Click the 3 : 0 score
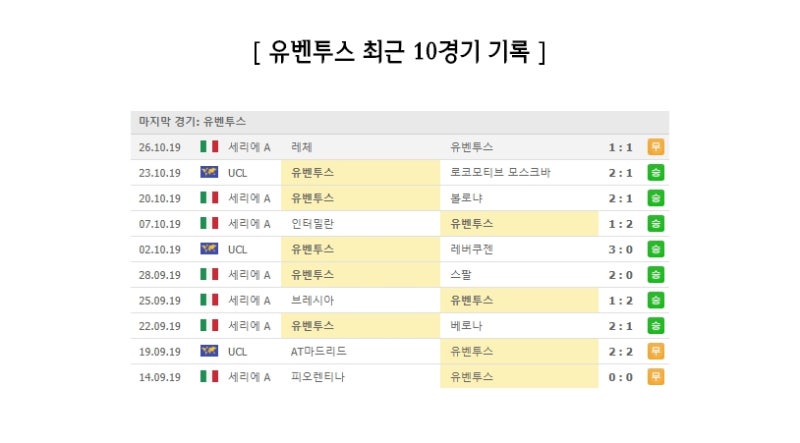This screenshot has height=443, width=800. click(x=620, y=249)
